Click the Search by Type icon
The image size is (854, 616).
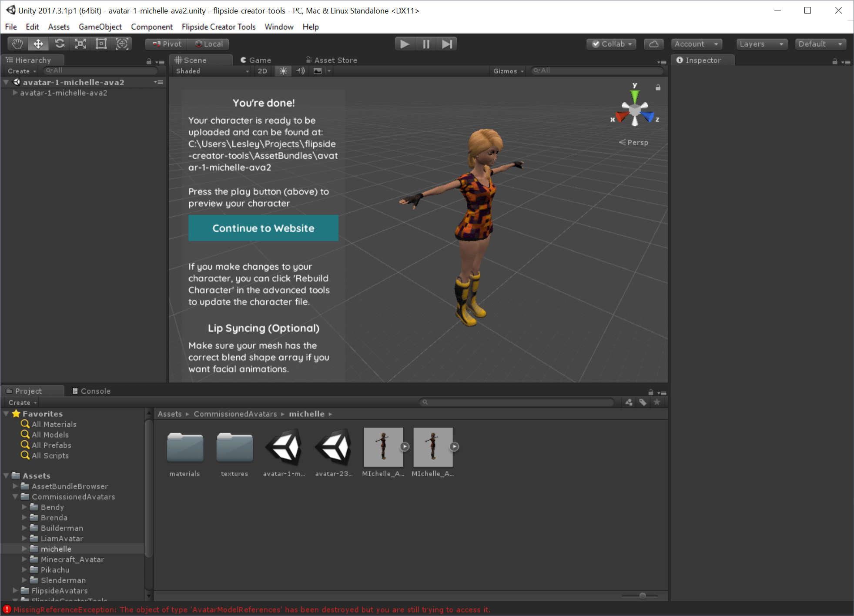(629, 402)
